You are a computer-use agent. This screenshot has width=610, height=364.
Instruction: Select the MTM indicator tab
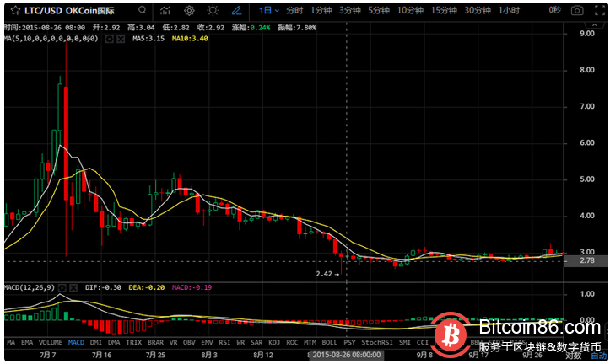click(x=310, y=343)
